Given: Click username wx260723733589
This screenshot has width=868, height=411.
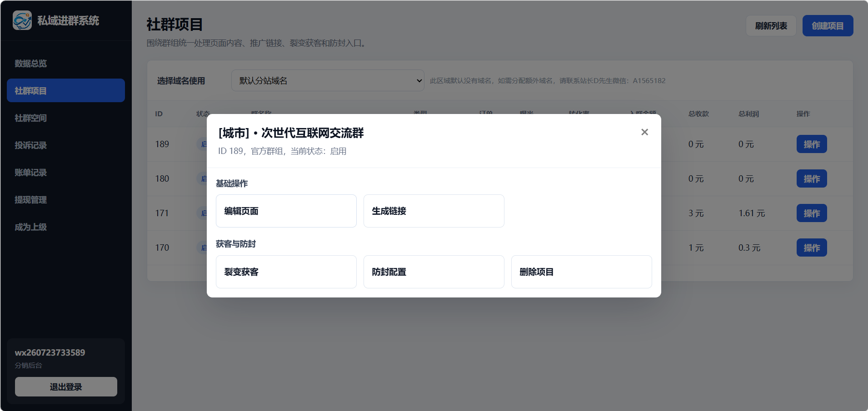Looking at the screenshot, I should 50,352.
